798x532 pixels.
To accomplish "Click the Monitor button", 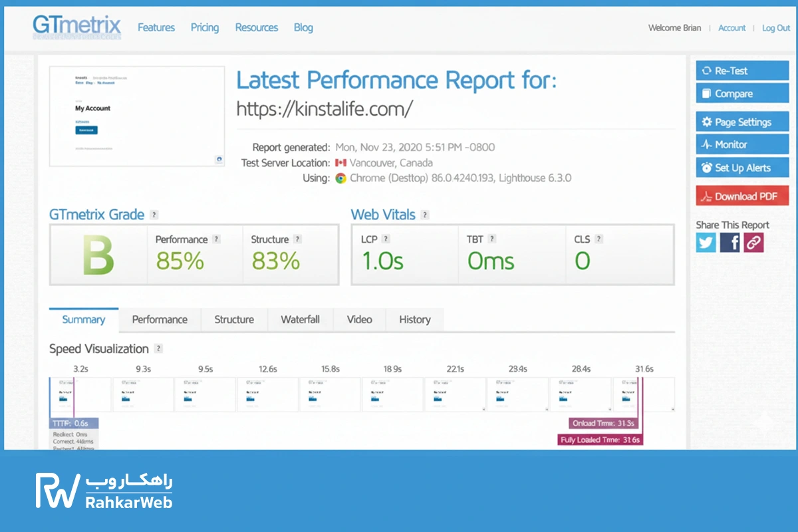I will tap(742, 144).
